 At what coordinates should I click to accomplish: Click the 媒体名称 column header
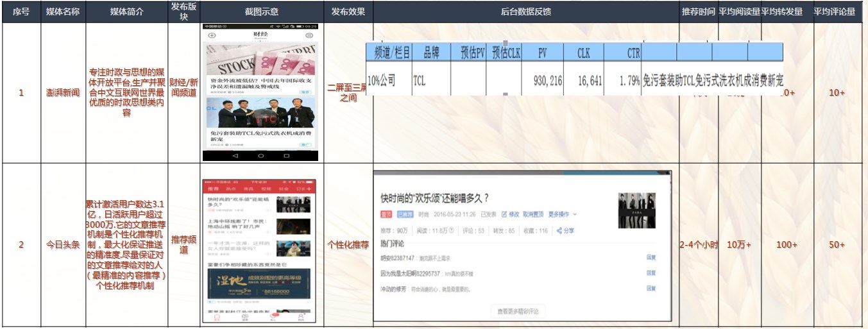pyautogui.click(x=64, y=12)
